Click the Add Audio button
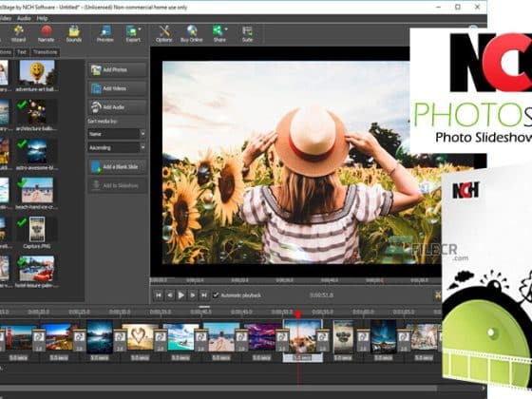The image size is (532, 399). [117, 107]
